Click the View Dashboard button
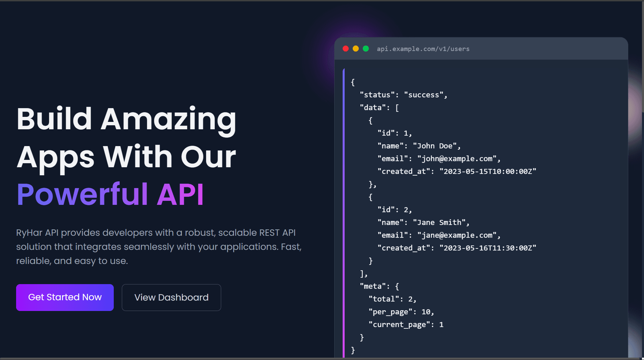This screenshot has width=644, height=360. tap(171, 297)
